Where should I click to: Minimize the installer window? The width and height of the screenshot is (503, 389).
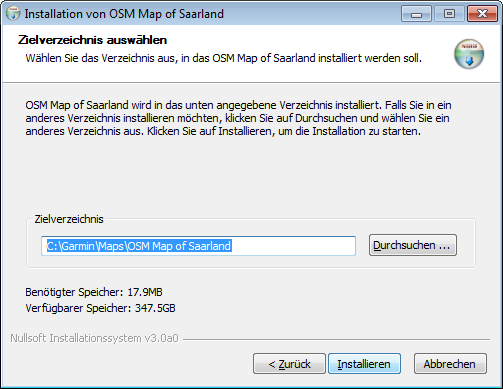pyautogui.click(x=416, y=14)
